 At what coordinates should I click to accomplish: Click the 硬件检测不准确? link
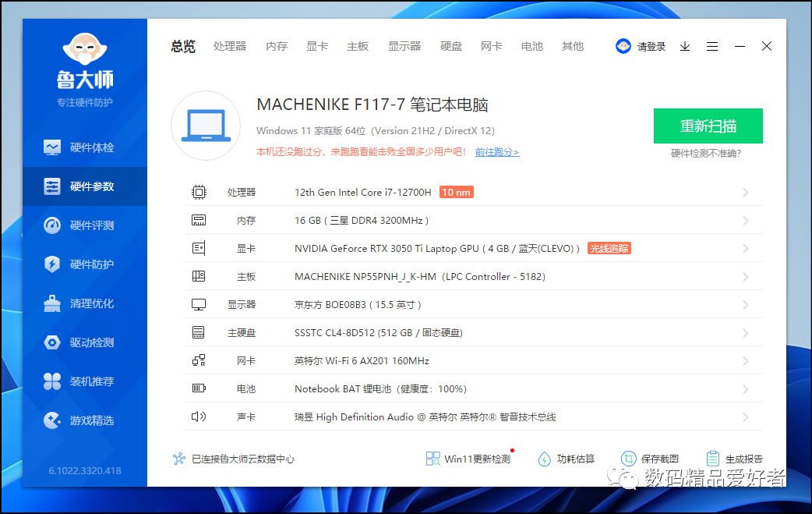click(x=706, y=154)
